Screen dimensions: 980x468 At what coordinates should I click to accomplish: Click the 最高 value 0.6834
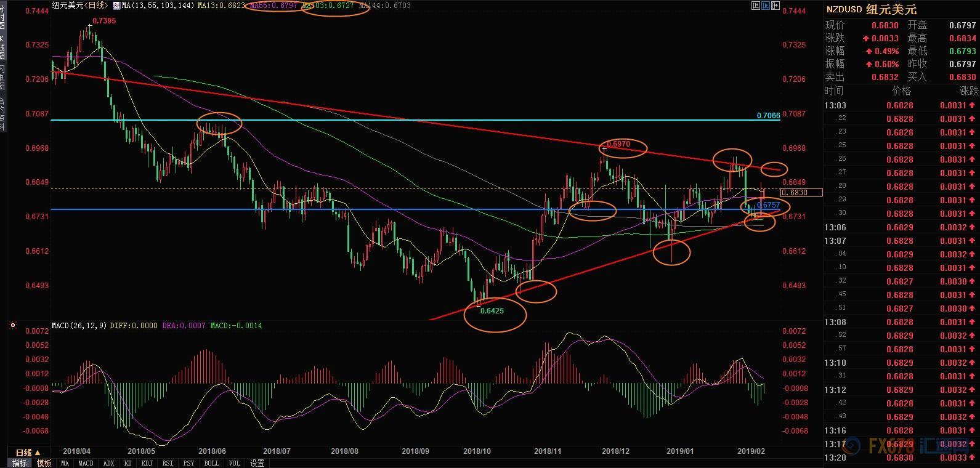[963, 38]
